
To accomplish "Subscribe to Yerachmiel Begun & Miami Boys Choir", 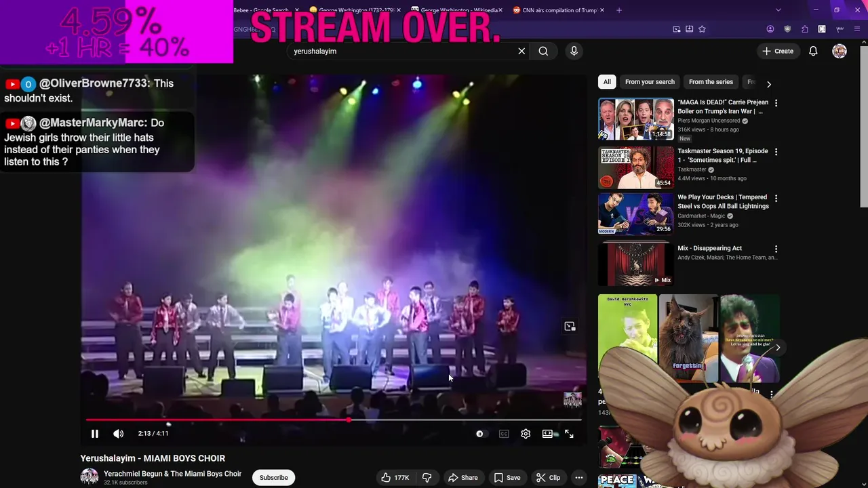I will (274, 478).
